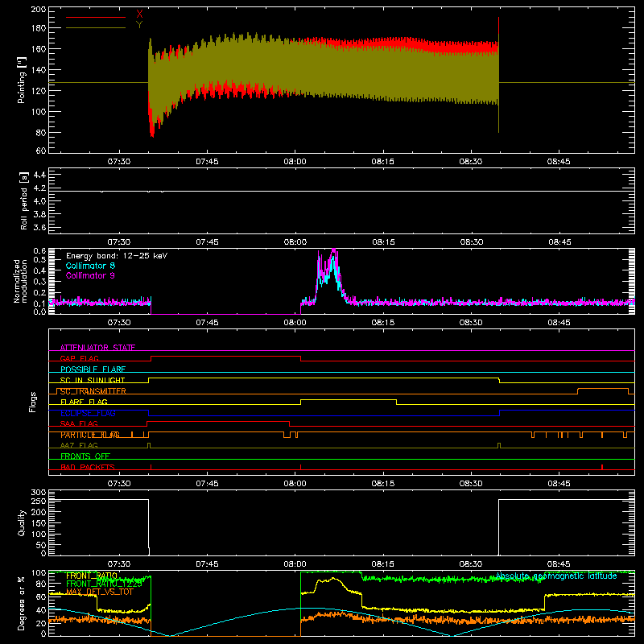Click 08:00 below the Pointing plot

(295, 162)
